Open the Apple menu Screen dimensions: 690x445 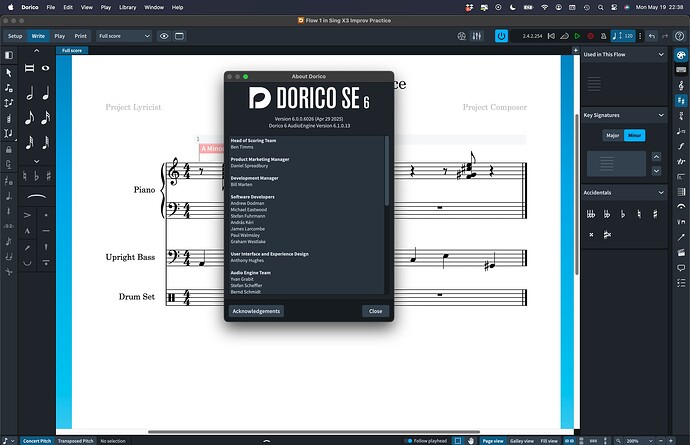pos(11,7)
